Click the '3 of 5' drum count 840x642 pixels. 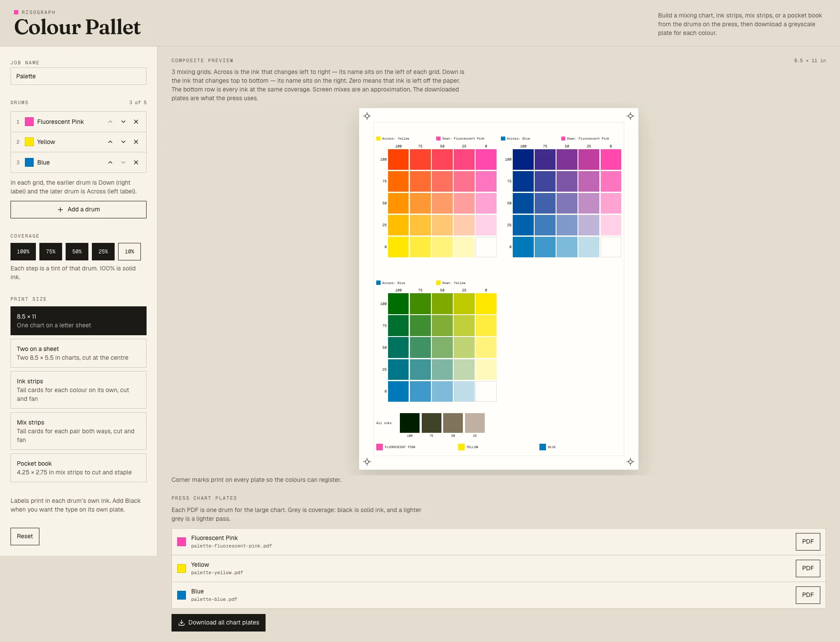pos(138,103)
